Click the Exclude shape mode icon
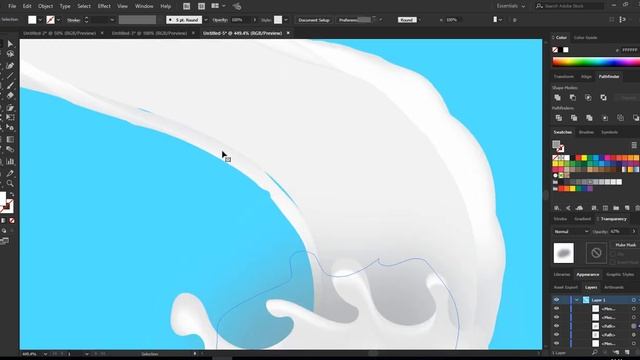Image resolution: width=640 pixels, height=360 pixels. coord(603,98)
